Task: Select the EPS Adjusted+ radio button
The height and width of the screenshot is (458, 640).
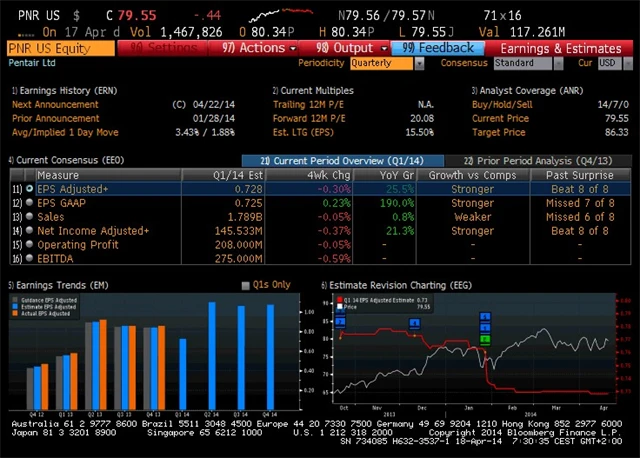Action: point(29,188)
